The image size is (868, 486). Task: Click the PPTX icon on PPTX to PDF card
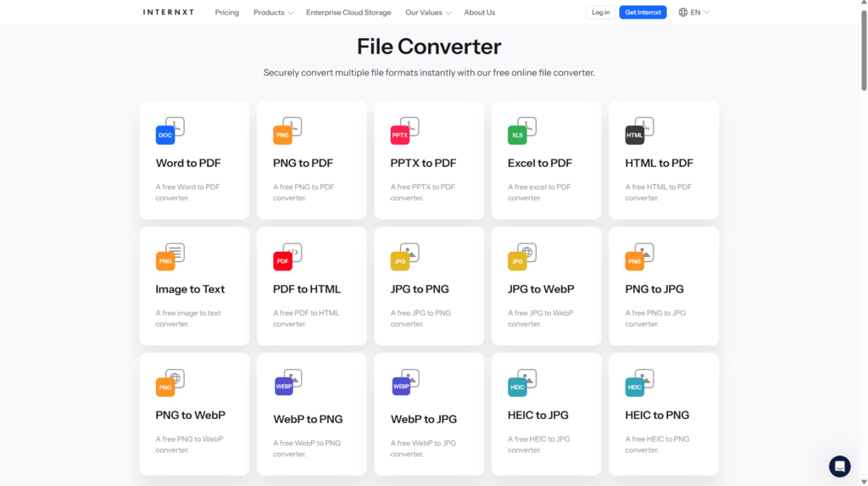[x=400, y=135]
